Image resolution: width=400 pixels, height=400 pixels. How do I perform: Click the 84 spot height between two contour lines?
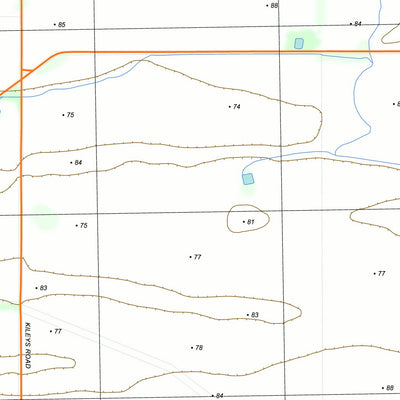[76, 163]
